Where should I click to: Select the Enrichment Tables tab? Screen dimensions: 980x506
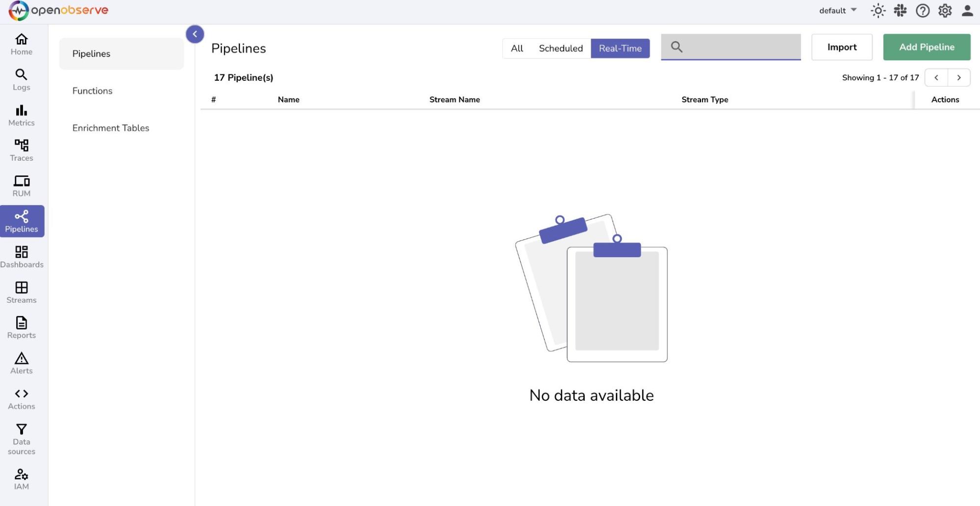pos(111,128)
